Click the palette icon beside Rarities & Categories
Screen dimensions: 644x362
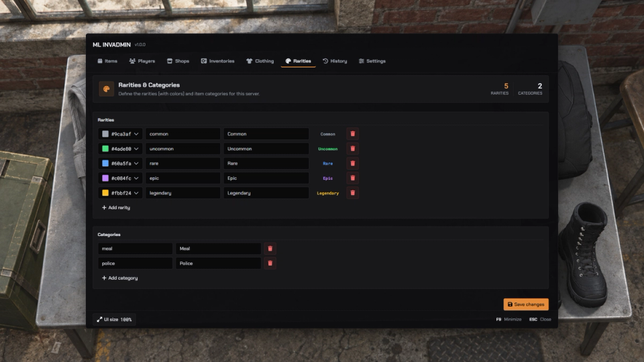(x=107, y=89)
